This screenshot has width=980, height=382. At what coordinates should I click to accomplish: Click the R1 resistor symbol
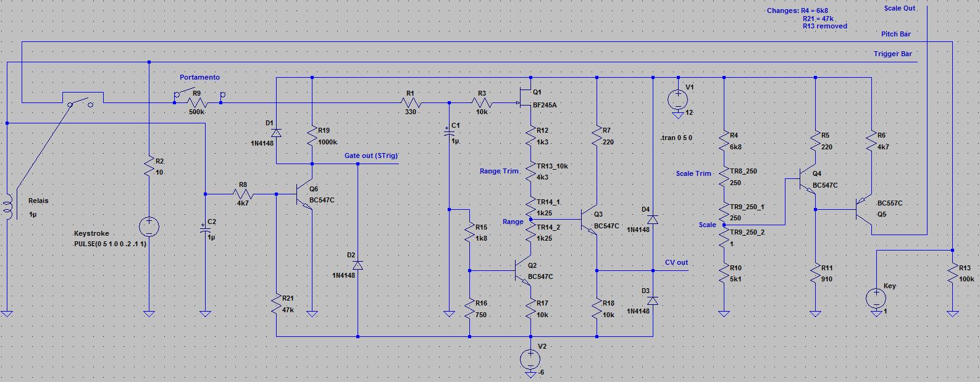pos(411,102)
